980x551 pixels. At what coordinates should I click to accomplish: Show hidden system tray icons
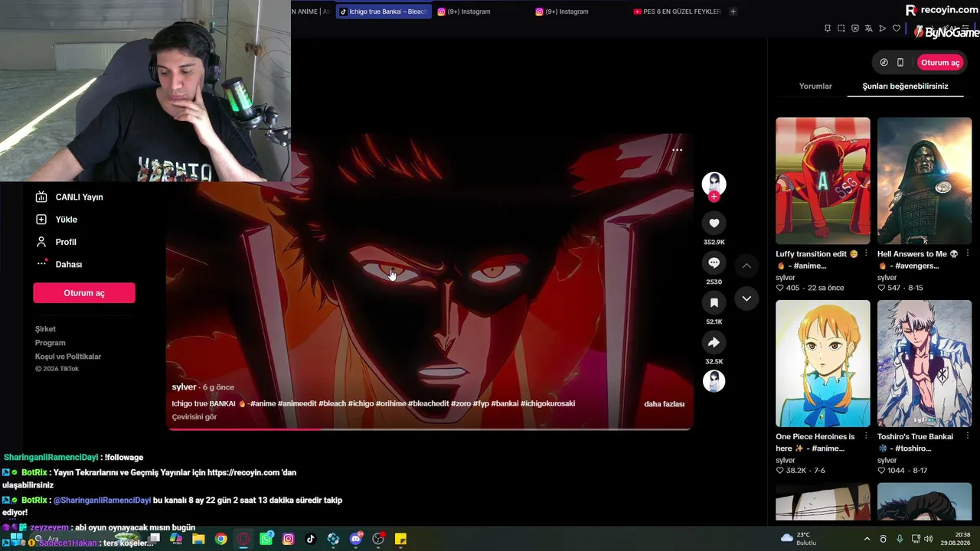pyautogui.click(x=867, y=539)
